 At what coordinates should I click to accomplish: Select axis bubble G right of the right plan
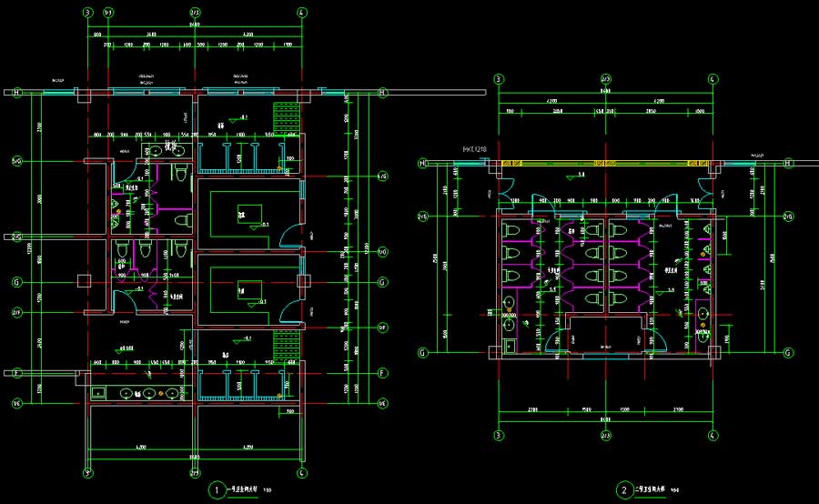click(x=788, y=353)
